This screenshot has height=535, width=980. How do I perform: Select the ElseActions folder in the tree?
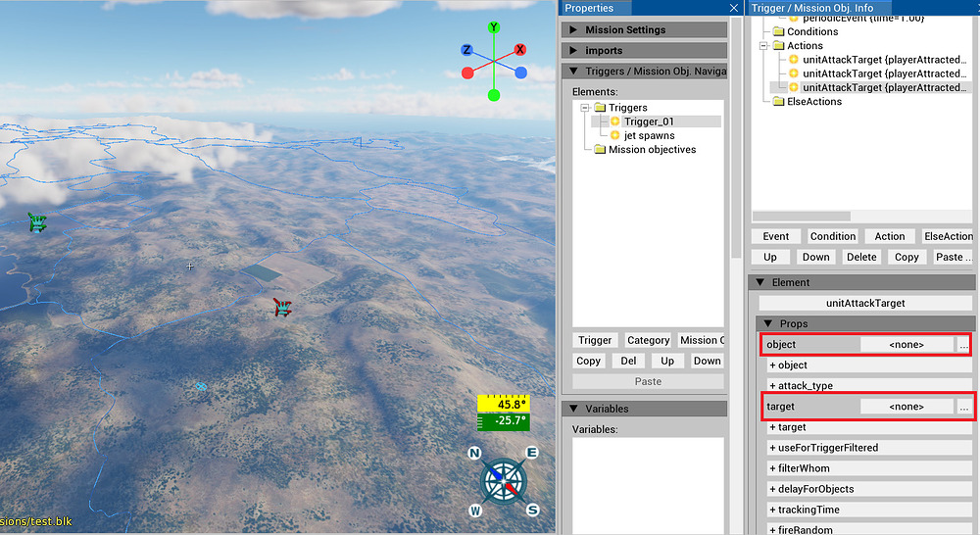click(x=807, y=102)
